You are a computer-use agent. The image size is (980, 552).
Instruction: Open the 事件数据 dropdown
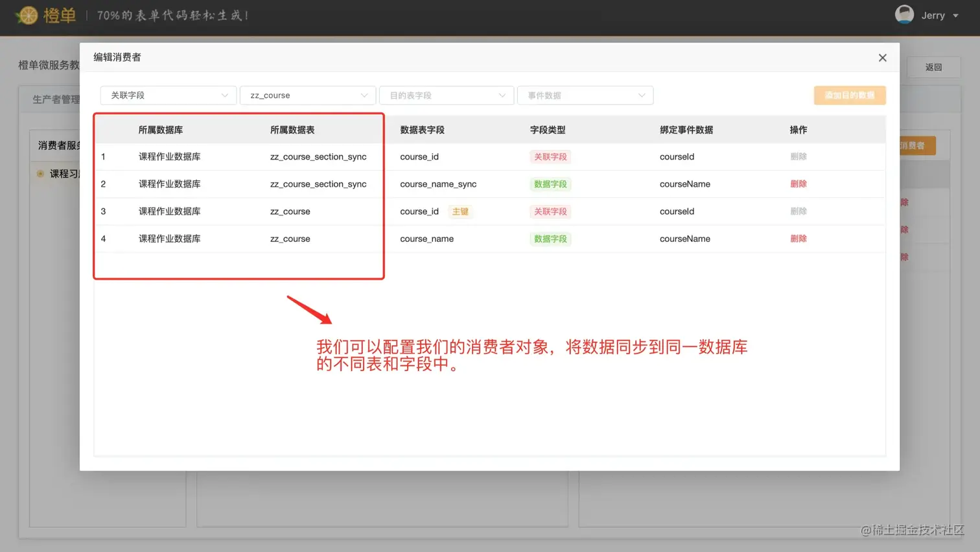click(x=585, y=95)
